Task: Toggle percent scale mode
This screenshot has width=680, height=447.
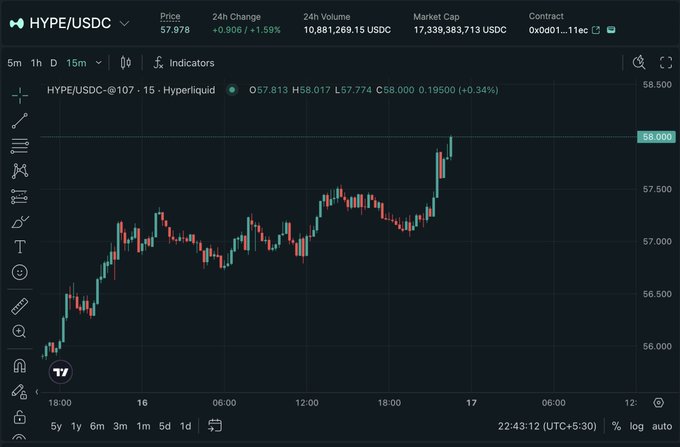Action: point(616,426)
